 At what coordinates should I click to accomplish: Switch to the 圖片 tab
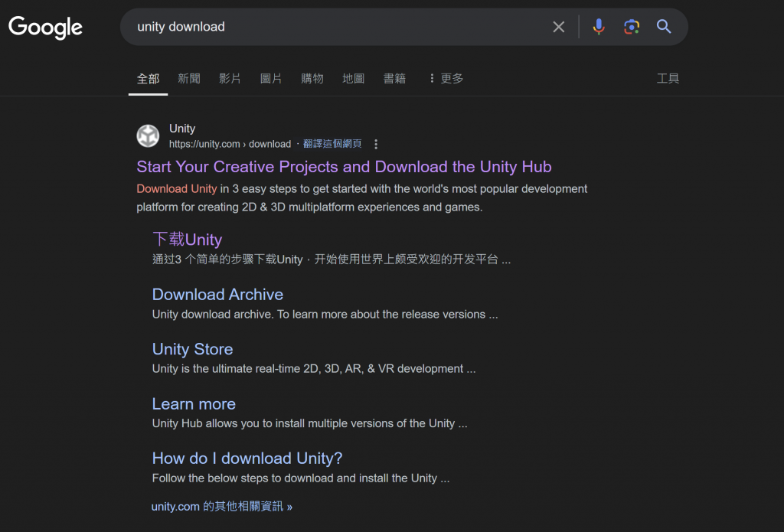(271, 79)
